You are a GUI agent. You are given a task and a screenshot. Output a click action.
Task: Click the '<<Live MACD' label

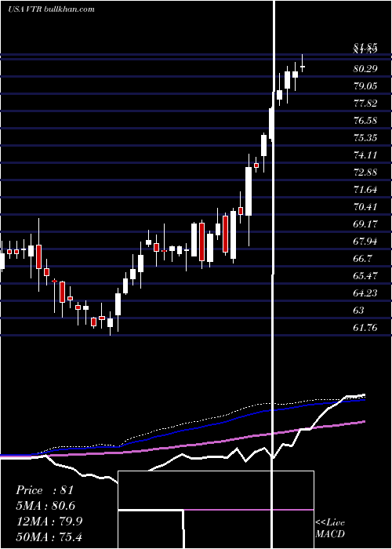pos(330,528)
